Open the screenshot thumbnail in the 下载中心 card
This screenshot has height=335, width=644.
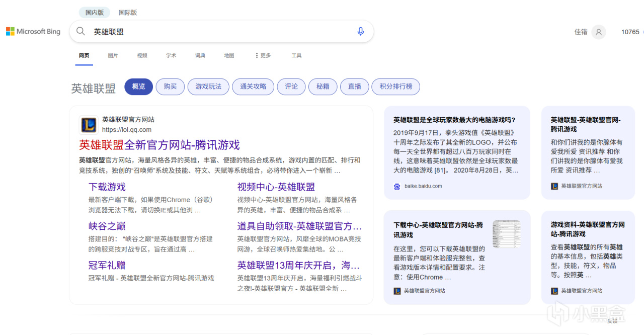coord(507,234)
